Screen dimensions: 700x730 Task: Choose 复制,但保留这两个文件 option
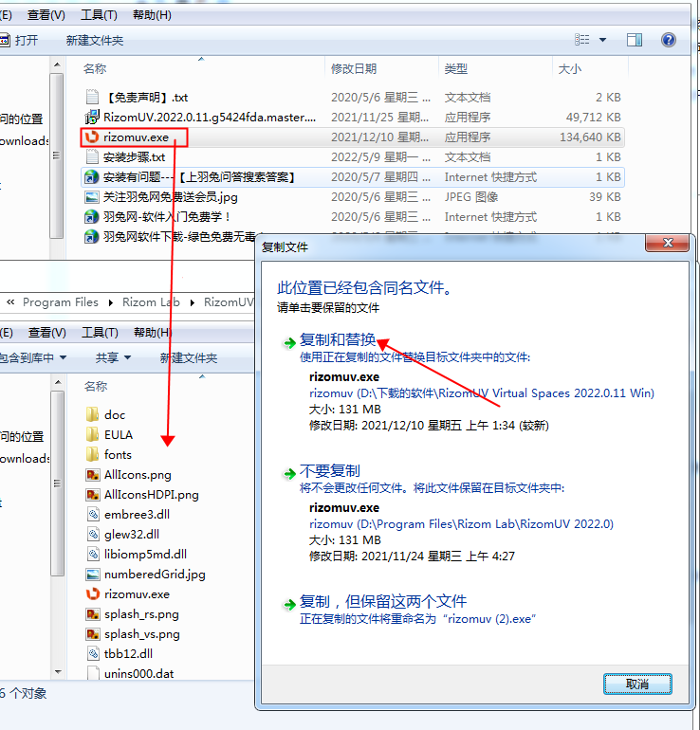coord(383,601)
